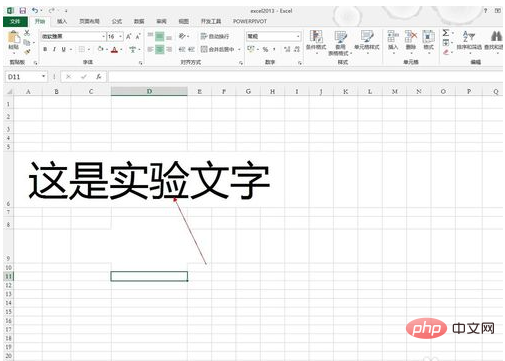Click the Save icon in quick access toolbar
The width and height of the screenshot is (505, 361).
coord(22,11)
